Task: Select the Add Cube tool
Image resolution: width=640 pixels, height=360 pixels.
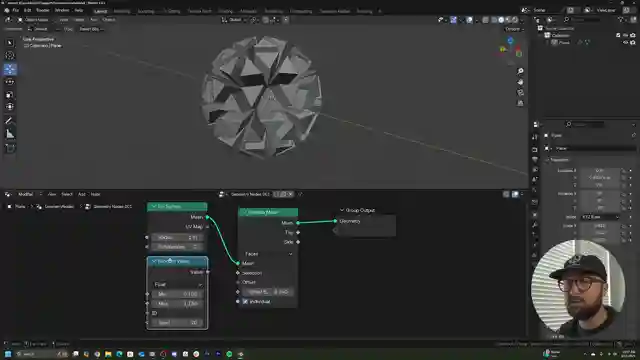Action: coord(10,148)
